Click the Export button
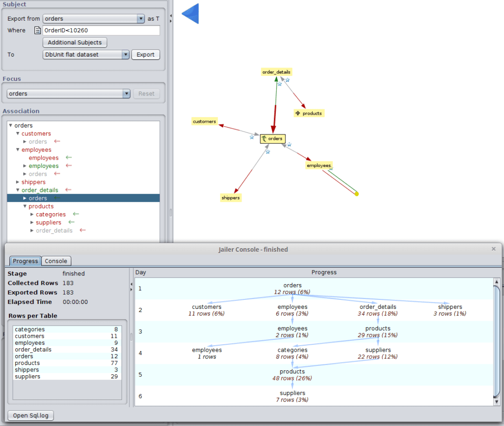Screen dimensions: 504x426 [145, 55]
